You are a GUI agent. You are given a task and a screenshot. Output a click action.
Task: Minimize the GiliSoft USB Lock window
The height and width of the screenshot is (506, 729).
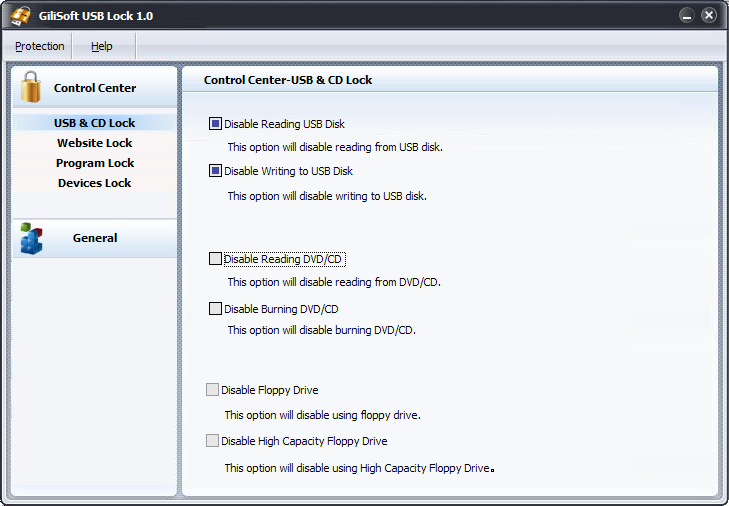click(687, 15)
